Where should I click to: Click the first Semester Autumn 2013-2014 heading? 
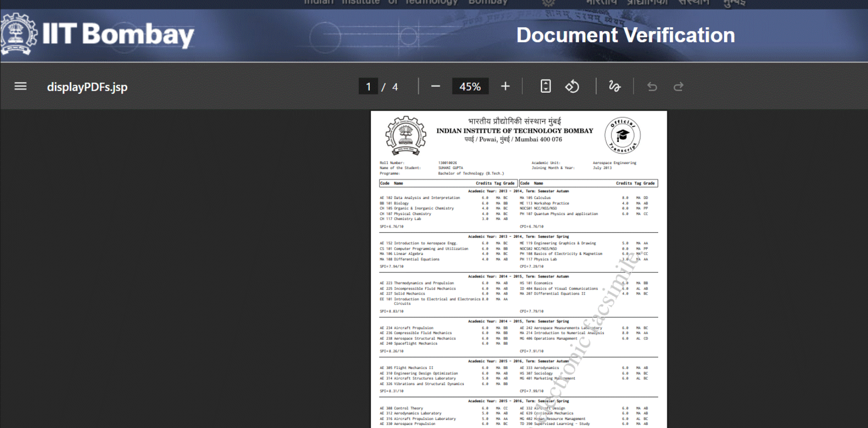(x=518, y=191)
